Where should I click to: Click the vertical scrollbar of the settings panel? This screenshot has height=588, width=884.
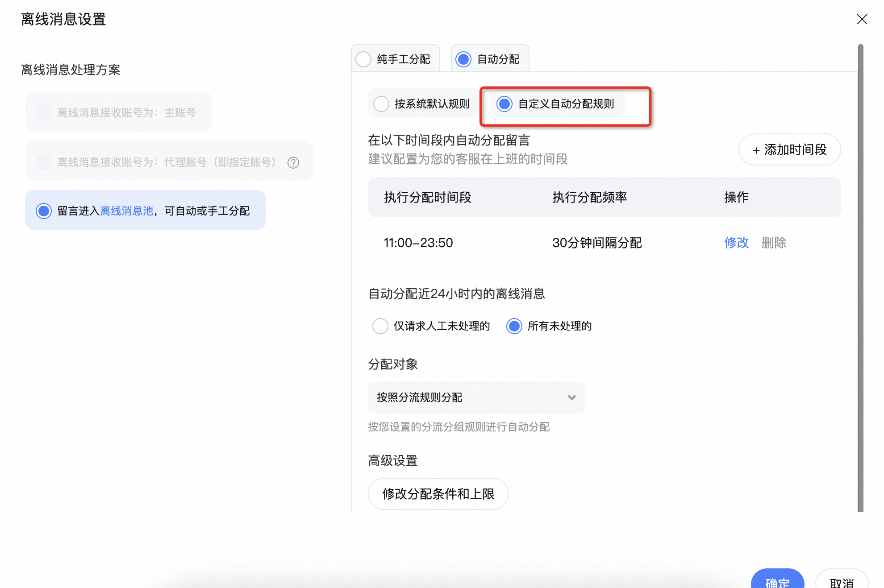pos(860,278)
